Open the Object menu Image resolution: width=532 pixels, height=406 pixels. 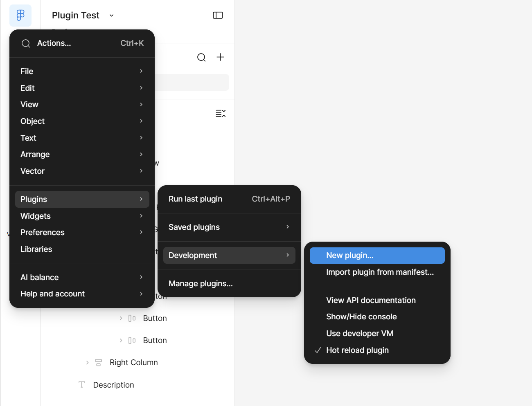[x=82, y=121]
